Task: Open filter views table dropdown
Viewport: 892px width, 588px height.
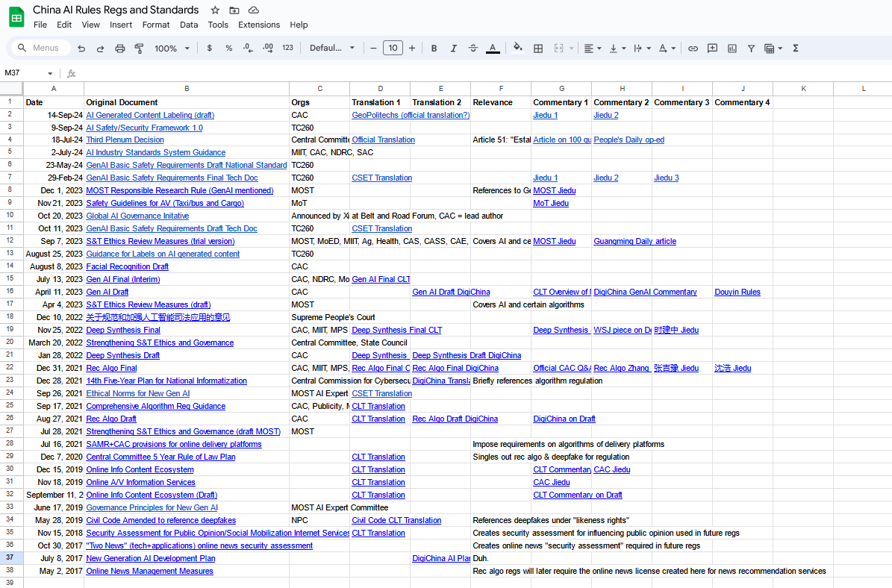Action: click(x=773, y=49)
